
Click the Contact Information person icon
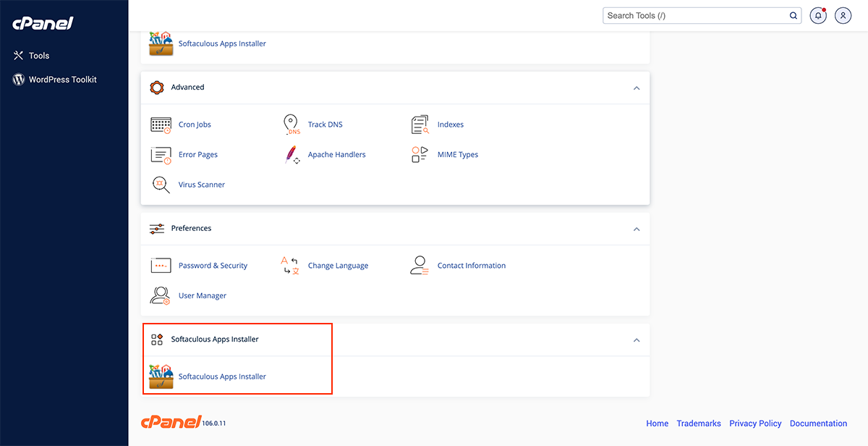[420, 266]
